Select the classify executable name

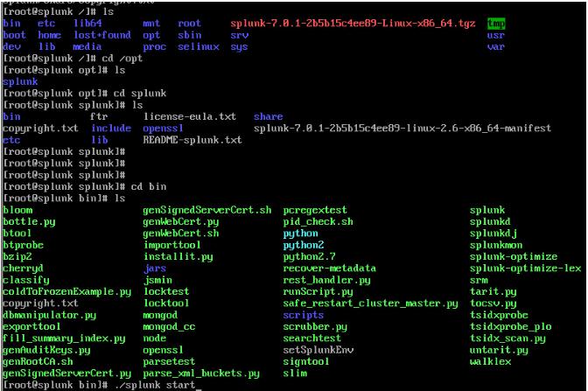(x=26, y=280)
